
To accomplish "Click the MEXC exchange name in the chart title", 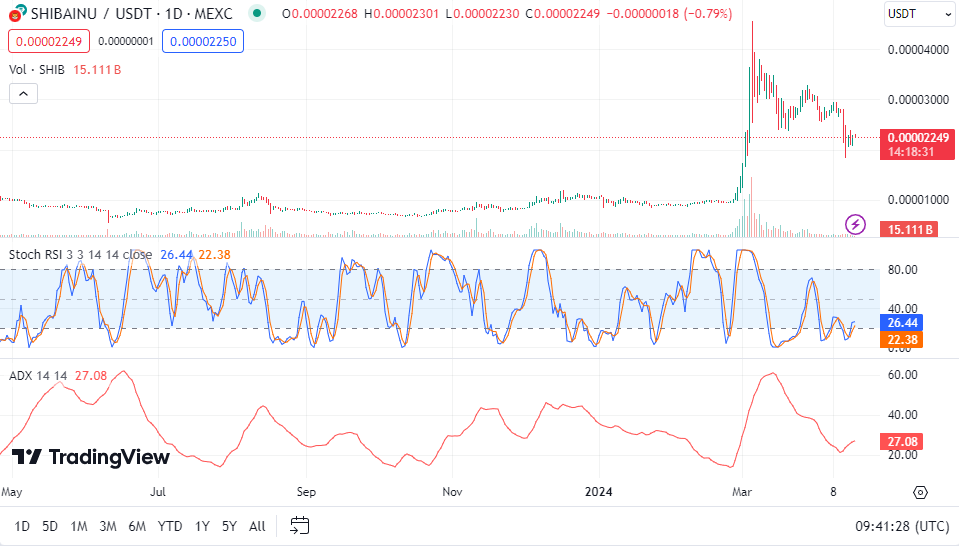I will (x=213, y=13).
